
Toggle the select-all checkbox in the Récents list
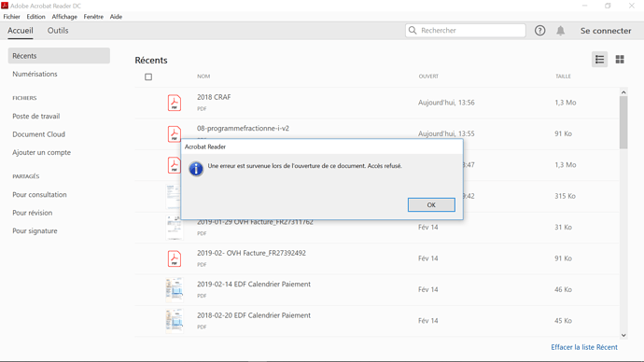pos(148,77)
